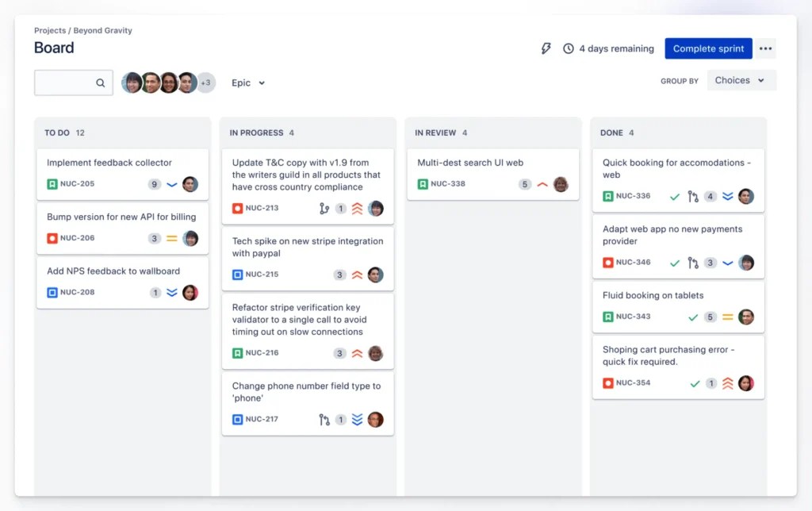Open the Projects breadcrumb link
This screenshot has height=511, width=812.
click(x=50, y=30)
